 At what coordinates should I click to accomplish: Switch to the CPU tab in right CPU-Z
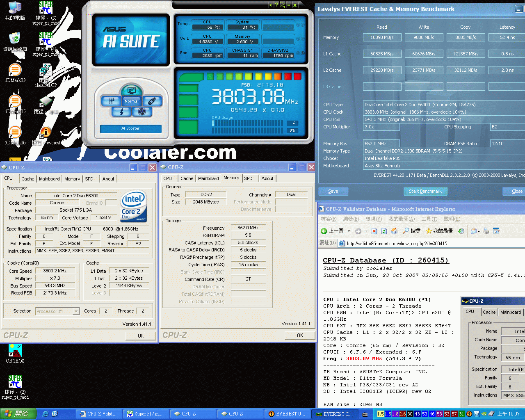[168, 178]
